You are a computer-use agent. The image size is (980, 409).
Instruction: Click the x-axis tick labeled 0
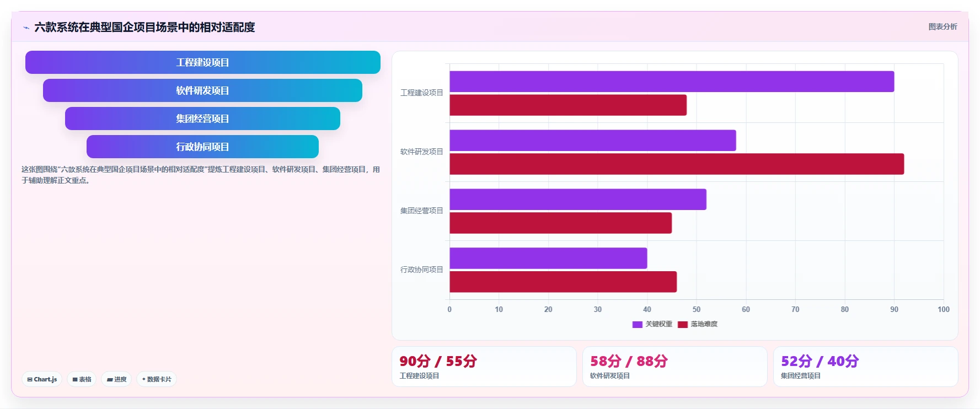tap(449, 310)
